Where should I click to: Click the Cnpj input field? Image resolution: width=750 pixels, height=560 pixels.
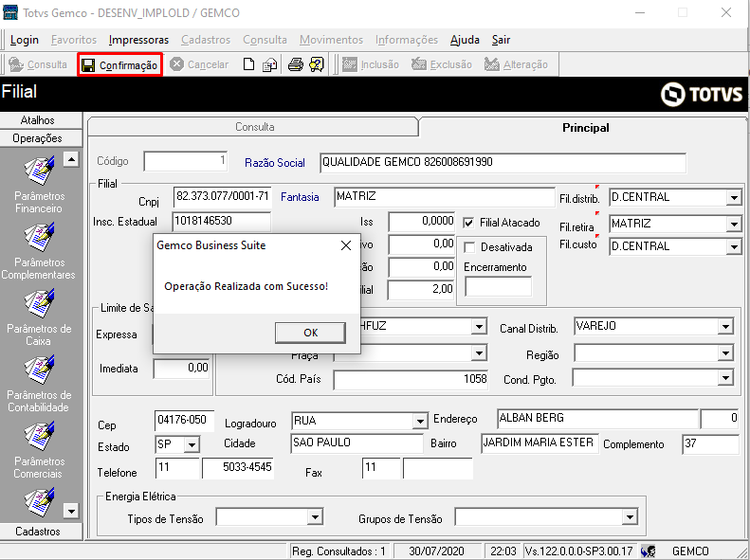click(x=223, y=196)
